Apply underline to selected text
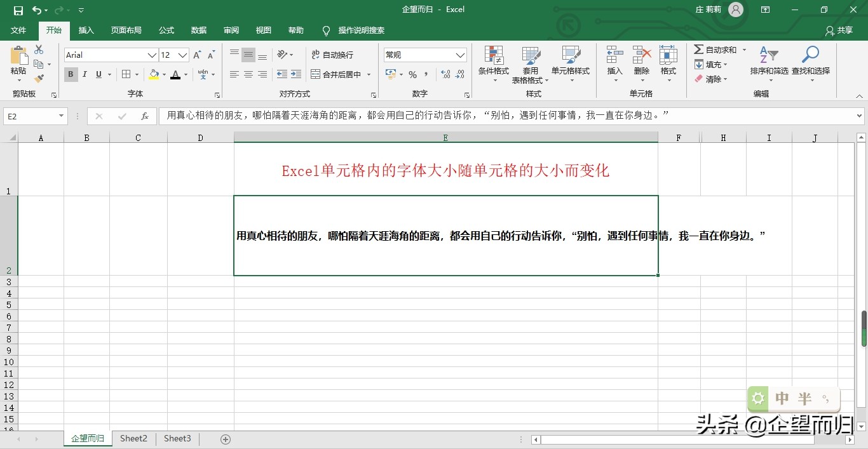The height and width of the screenshot is (449, 868). tap(98, 74)
